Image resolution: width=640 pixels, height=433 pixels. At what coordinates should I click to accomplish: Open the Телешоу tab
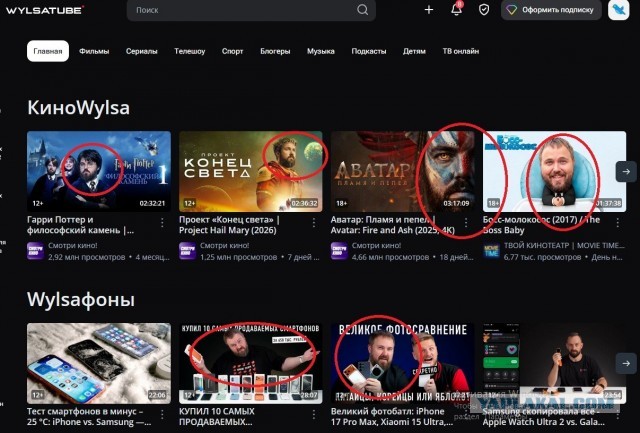[189, 51]
